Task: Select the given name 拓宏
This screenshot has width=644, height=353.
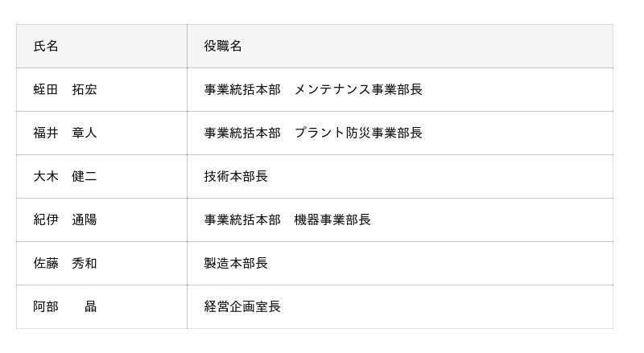Action: 85,90
